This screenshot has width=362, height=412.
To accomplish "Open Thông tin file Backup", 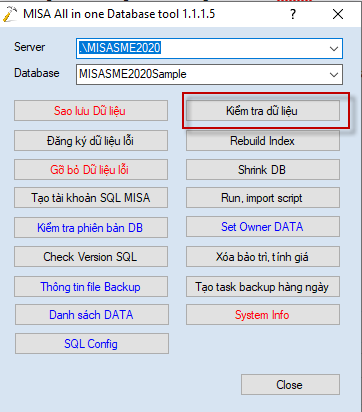I will (x=91, y=286).
